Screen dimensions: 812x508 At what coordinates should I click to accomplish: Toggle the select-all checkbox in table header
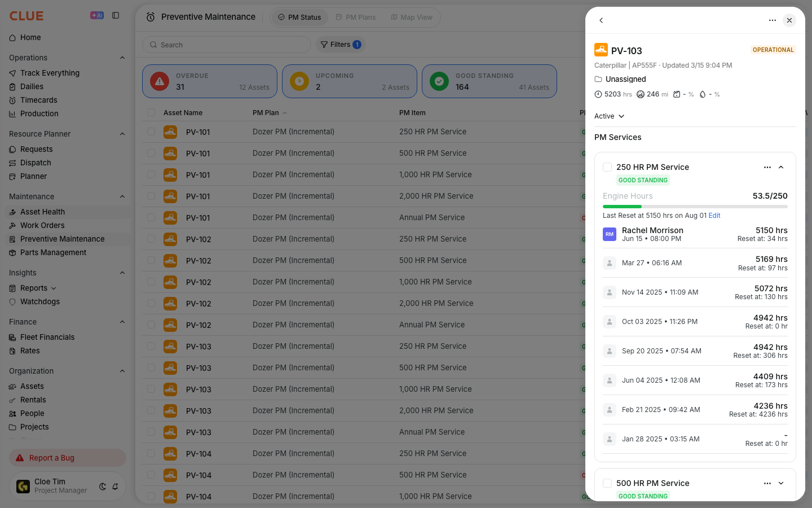click(x=151, y=112)
